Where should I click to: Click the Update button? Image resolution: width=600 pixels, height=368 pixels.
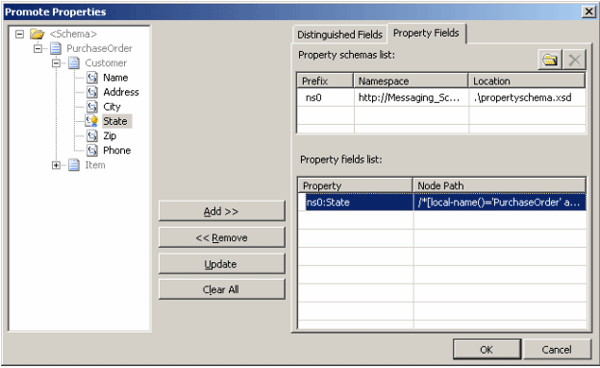point(222,264)
